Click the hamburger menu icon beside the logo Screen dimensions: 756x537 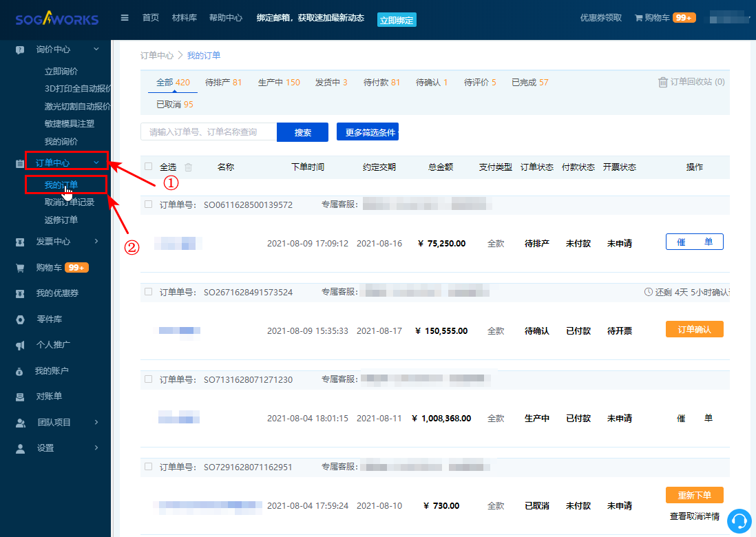pyautogui.click(x=125, y=17)
